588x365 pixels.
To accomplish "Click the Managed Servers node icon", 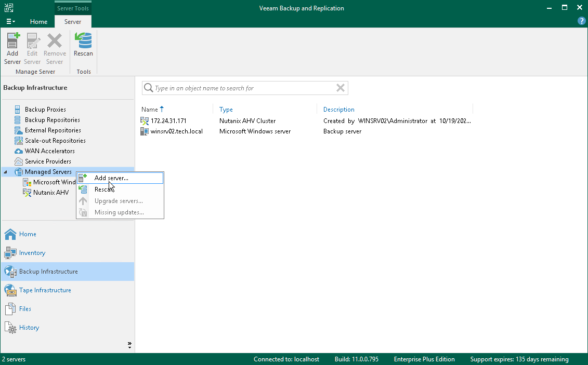I will click(18, 172).
